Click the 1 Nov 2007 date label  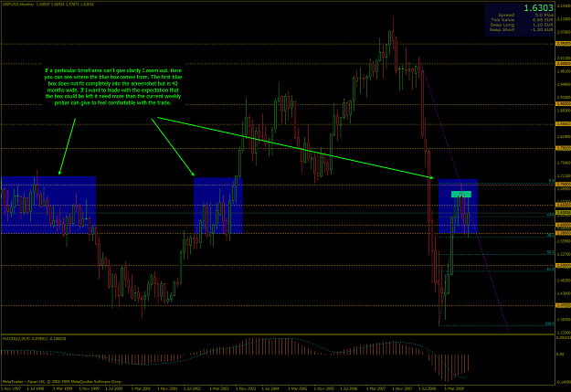pyautogui.click(x=401, y=388)
